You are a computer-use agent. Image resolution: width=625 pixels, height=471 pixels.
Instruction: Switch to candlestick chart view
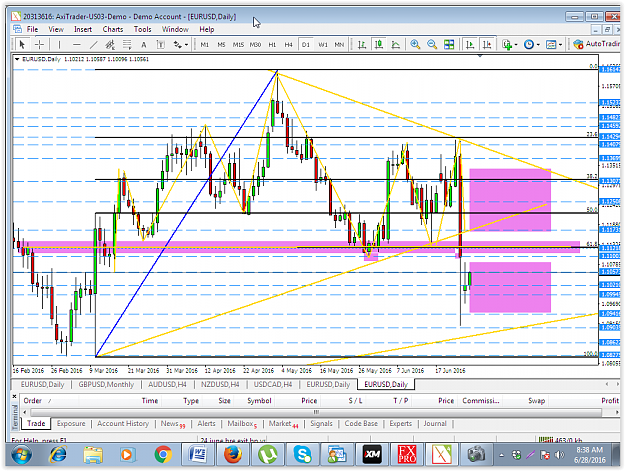pos(379,44)
